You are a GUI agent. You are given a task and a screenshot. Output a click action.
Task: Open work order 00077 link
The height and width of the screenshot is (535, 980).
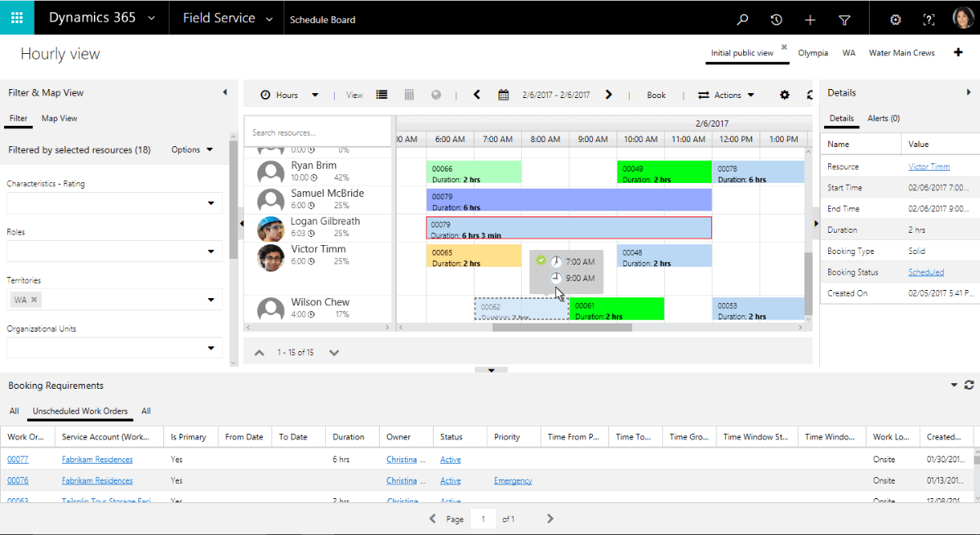(x=18, y=460)
